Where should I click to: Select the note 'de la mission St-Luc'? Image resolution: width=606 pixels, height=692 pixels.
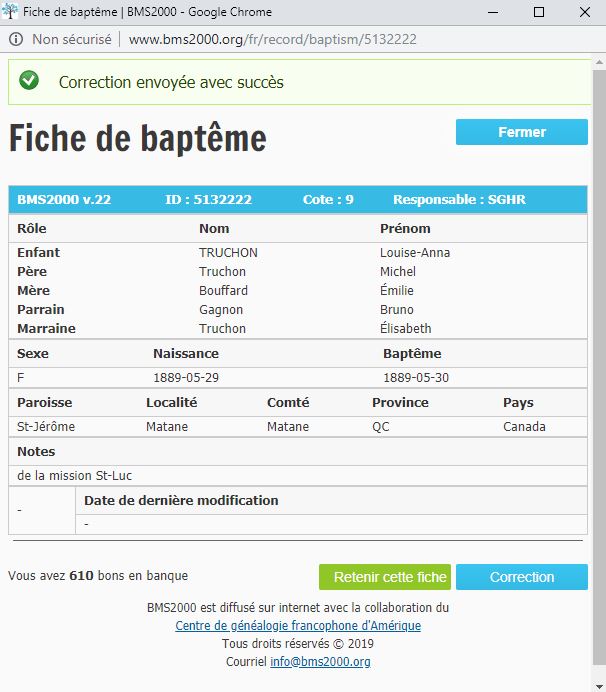tap(74, 475)
